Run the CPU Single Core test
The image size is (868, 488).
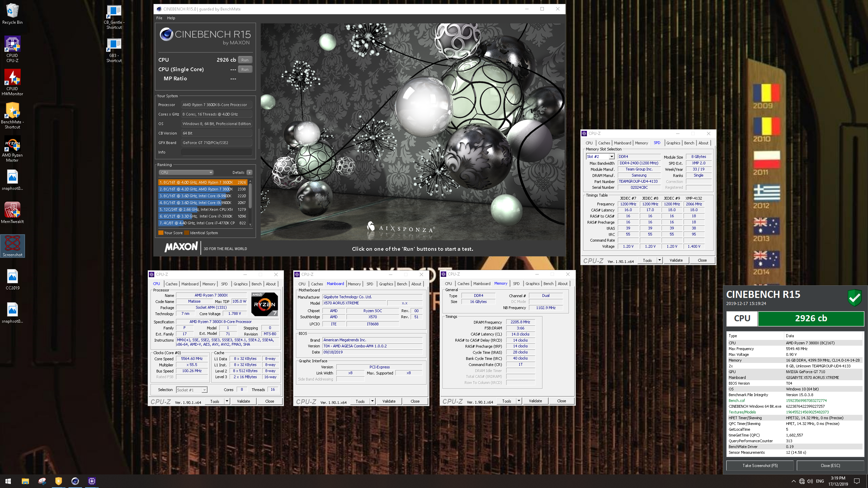(245, 69)
